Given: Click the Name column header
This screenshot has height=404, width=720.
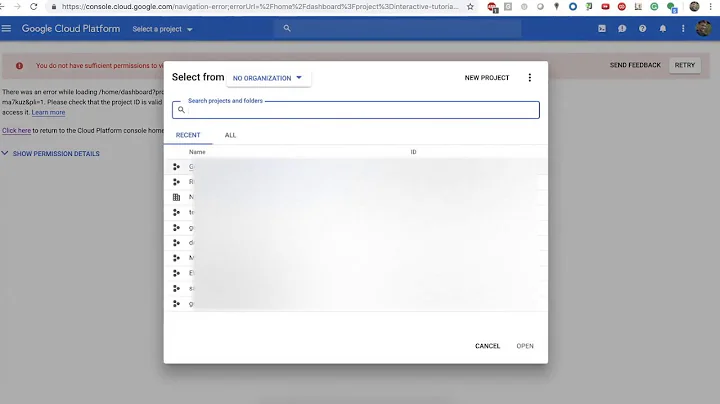Looking at the screenshot, I should (x=197, y=152).
